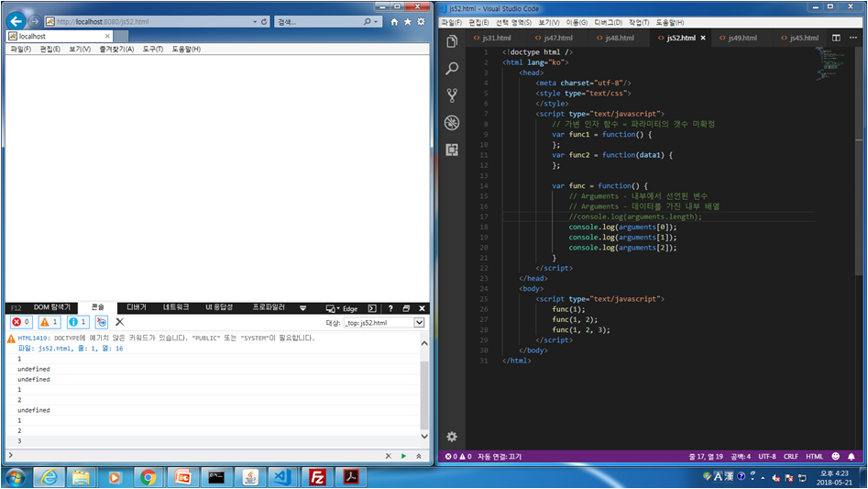Click the IE back arrow button
Screen dimensions: 868x489
pos(16,21)
